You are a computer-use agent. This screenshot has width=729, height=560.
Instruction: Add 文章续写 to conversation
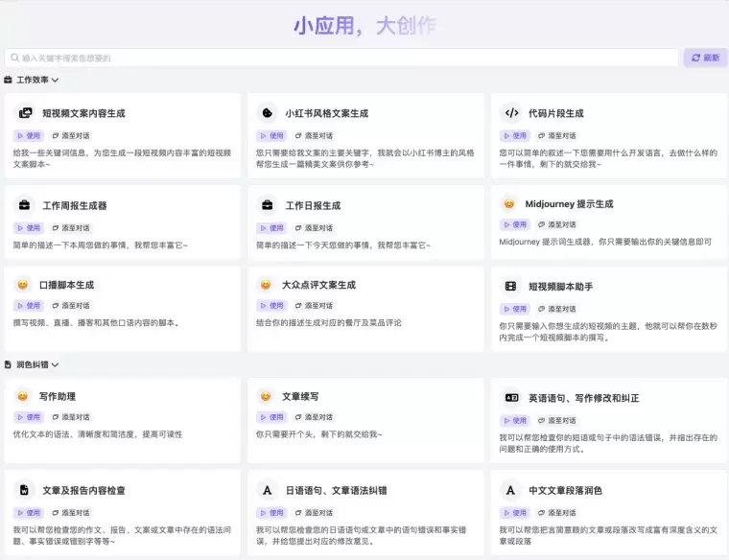coord(314,417)
